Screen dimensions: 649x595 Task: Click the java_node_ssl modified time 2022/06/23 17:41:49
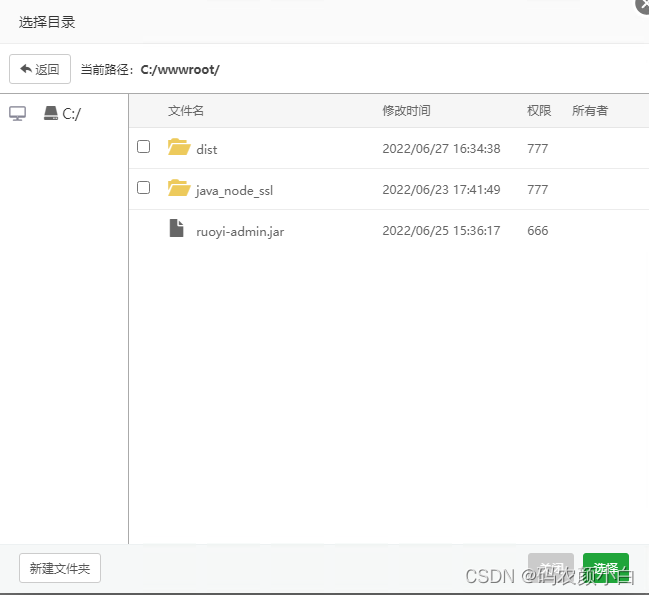[x=441, y=190]
